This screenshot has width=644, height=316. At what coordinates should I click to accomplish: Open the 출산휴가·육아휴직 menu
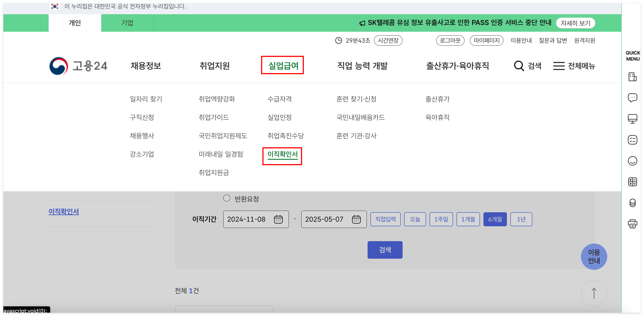(x=458, y=66)
